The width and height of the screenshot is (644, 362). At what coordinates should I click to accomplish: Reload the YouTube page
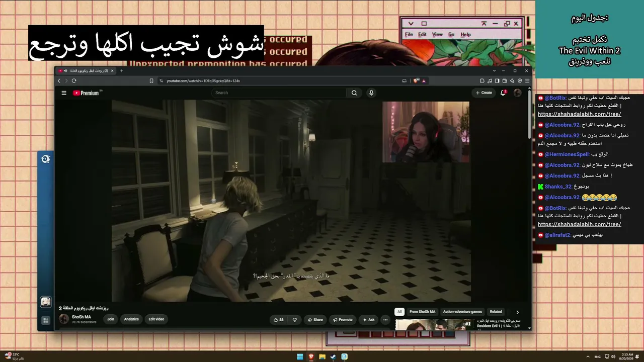click(x=74, y=80)
